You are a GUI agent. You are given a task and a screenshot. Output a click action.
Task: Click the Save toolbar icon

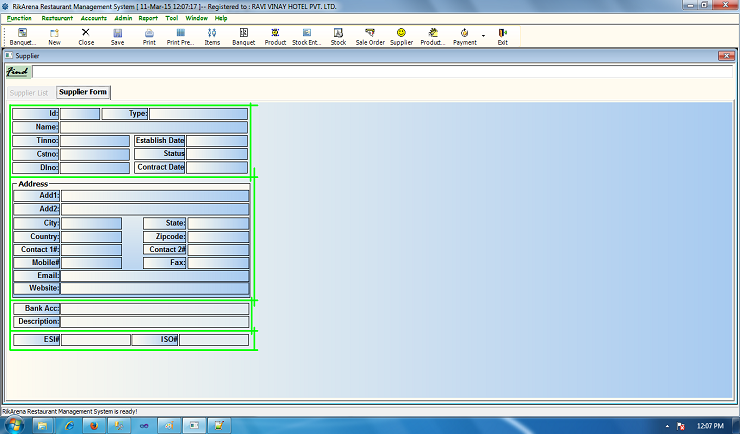(117, 36)
